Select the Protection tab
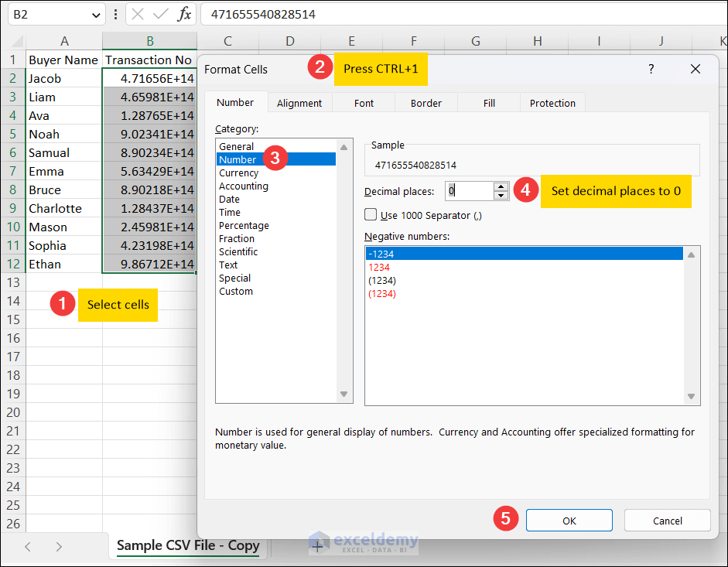 click(552, 102)
